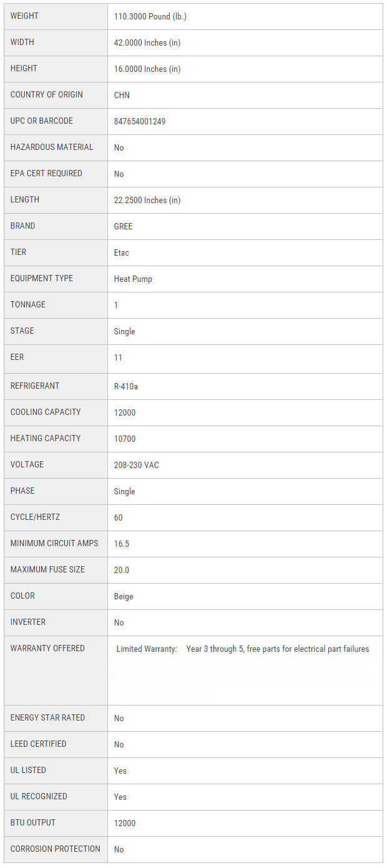Click the CORROSION PROTECTION label

[55, 849]
